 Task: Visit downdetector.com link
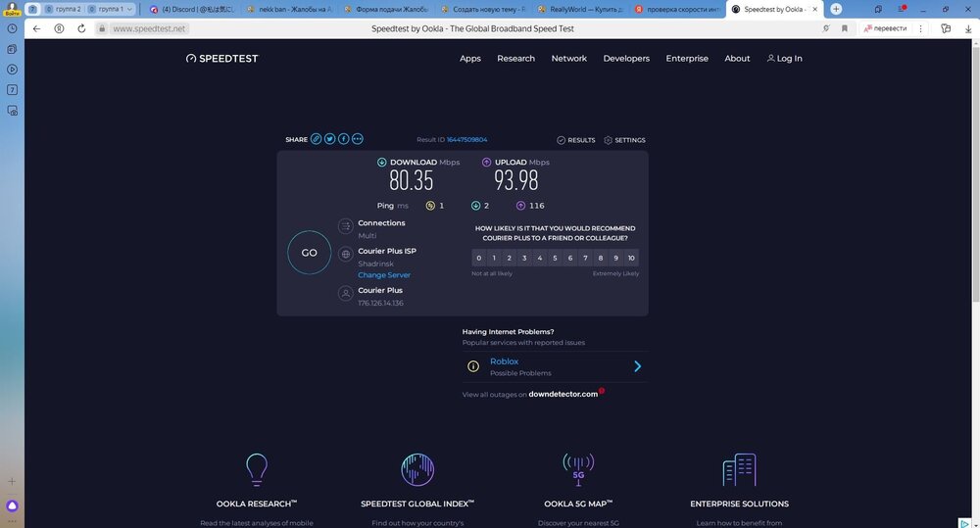click(563, 394)
